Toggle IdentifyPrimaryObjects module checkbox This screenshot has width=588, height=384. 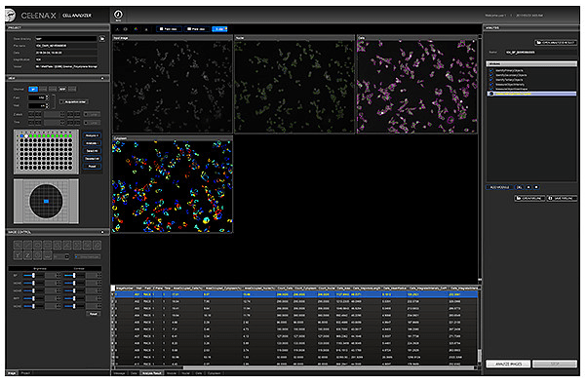click(490, 70)
